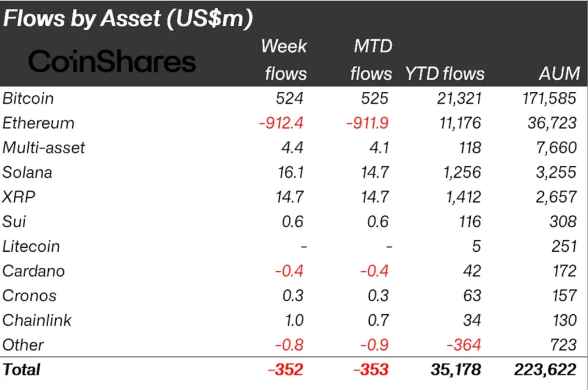
Task: Select the Multi-asset row label
Action: coord(44,148)
